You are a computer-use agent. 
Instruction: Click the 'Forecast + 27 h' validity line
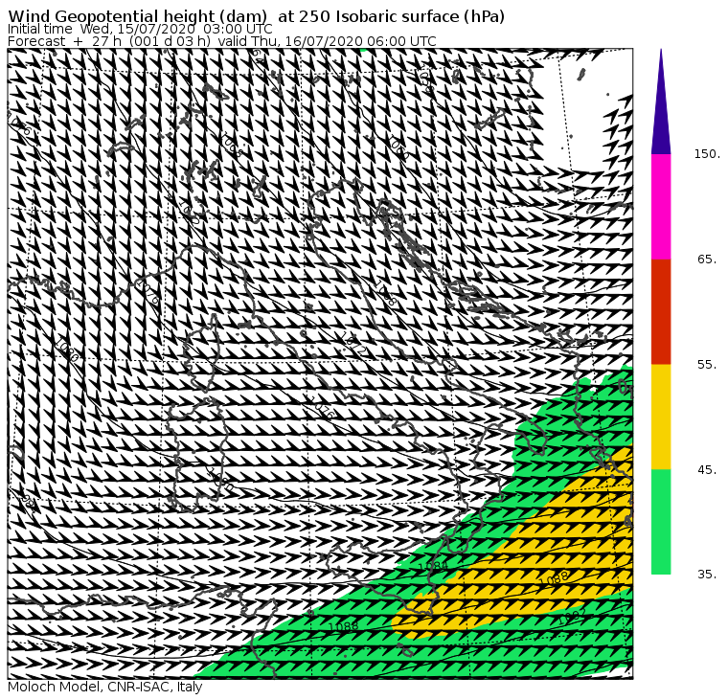(x=222, y=41)
